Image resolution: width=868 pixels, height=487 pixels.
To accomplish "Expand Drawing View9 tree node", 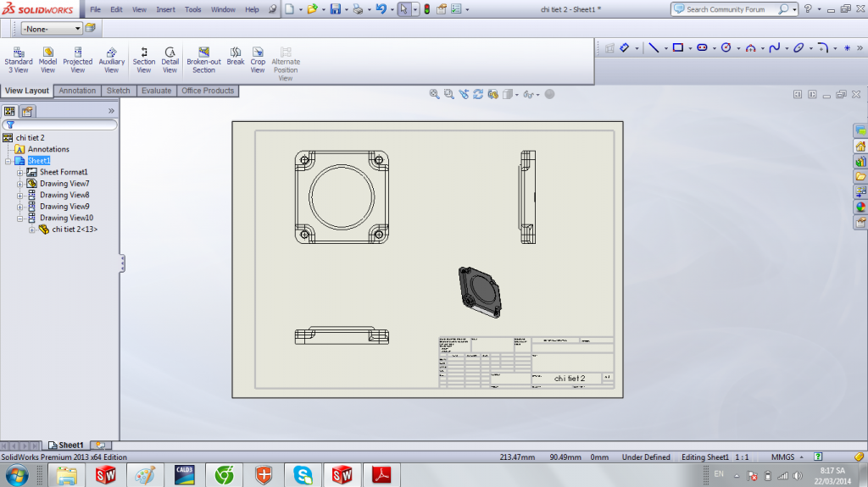I will [20, 207].
